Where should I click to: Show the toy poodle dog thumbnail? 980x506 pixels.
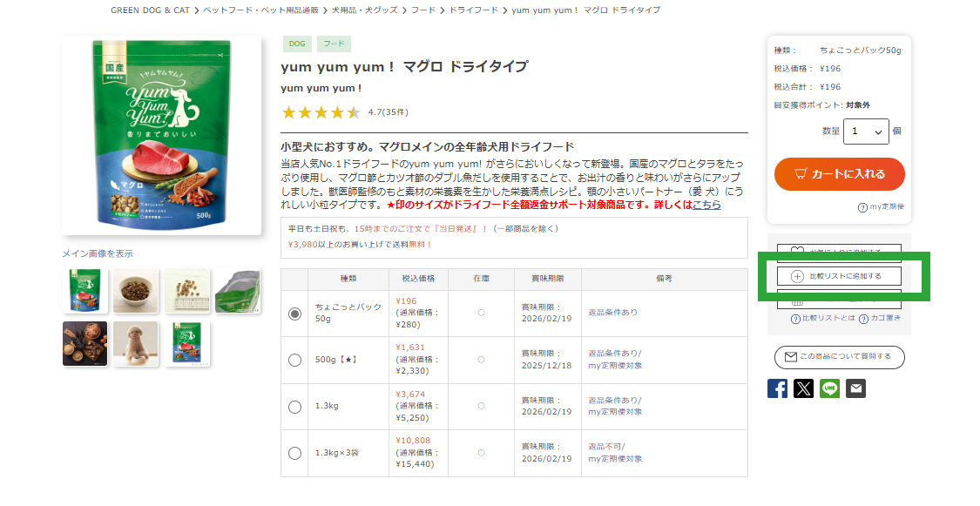136,344
